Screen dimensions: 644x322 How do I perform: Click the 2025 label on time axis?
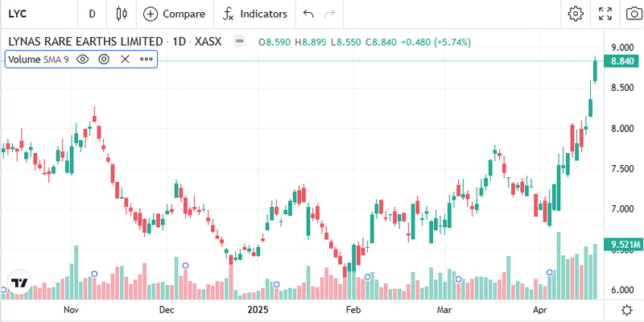(x=258, y=309)
